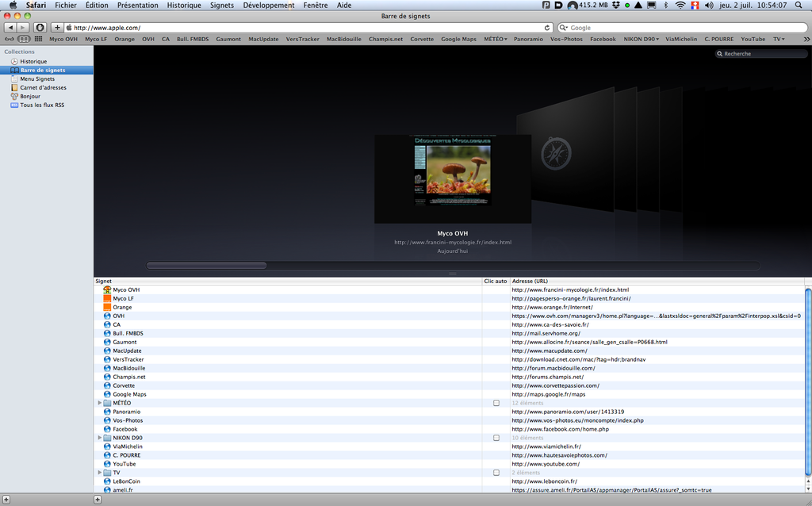Open Google search options magnifier dropdown

click(x=564, y=28)
